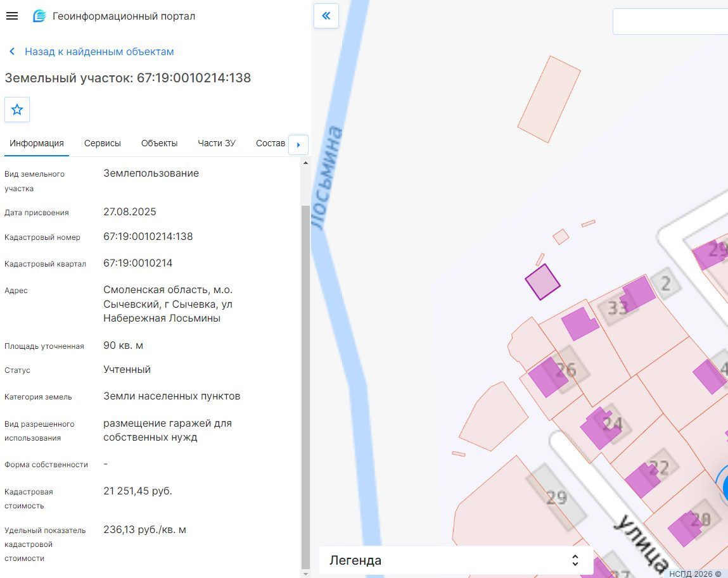
Task: Click the scrollbar down arrow in info panel
Action: (x=305, y=574)
